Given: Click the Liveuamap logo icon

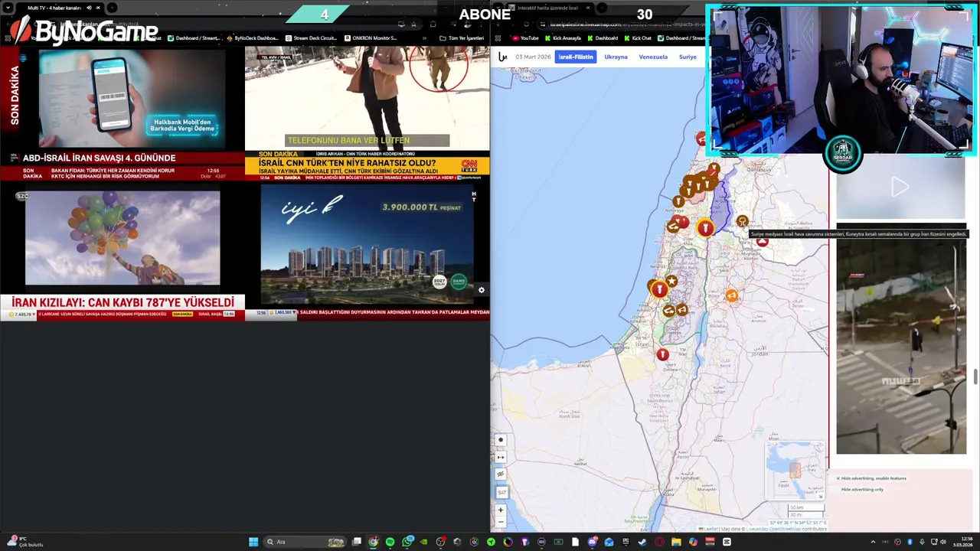Looking at the screenshot, I should pos(502,57).
